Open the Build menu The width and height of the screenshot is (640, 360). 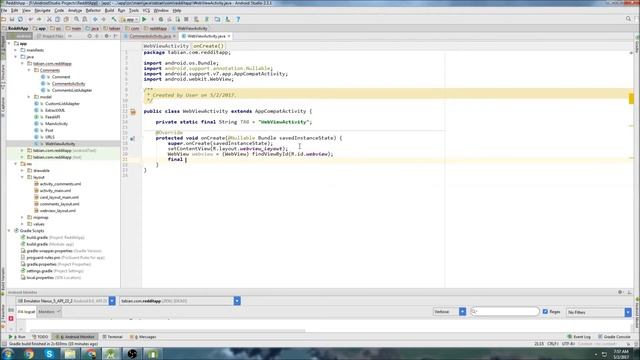click(109, 10)
